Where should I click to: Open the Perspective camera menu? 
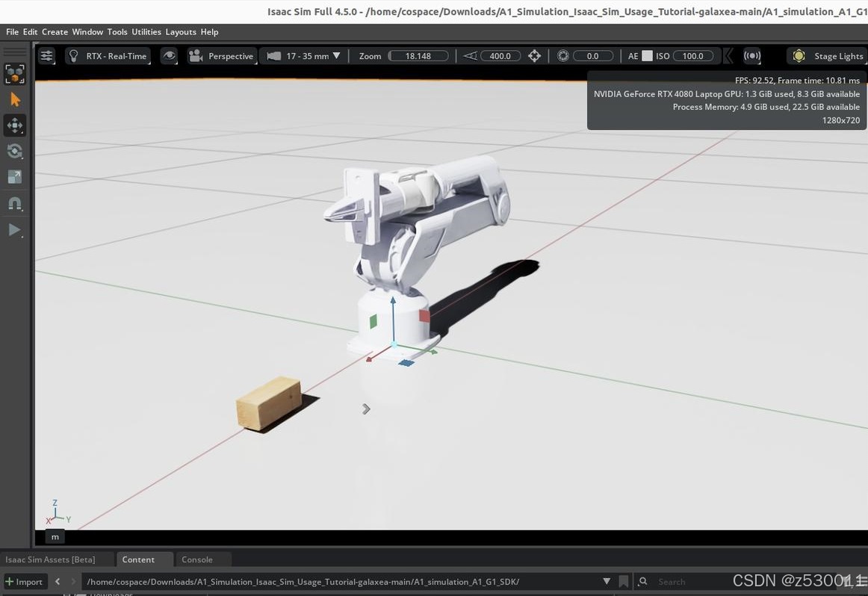click(221, 56)
